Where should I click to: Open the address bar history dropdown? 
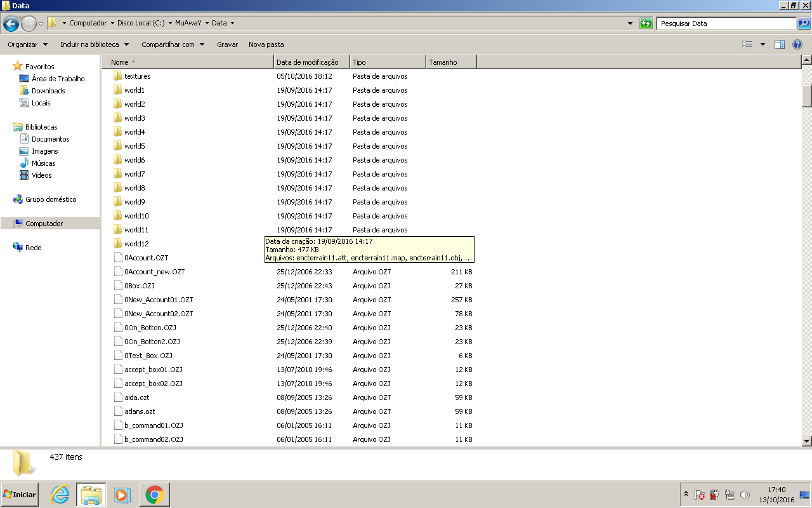(630, 23)
